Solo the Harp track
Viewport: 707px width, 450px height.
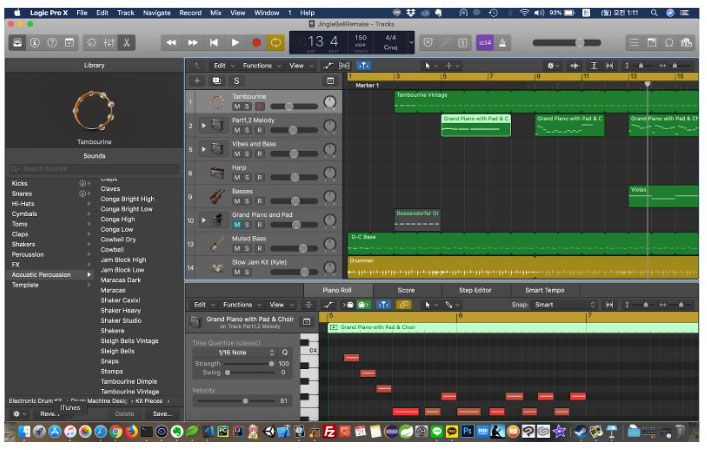pos(247,178)
